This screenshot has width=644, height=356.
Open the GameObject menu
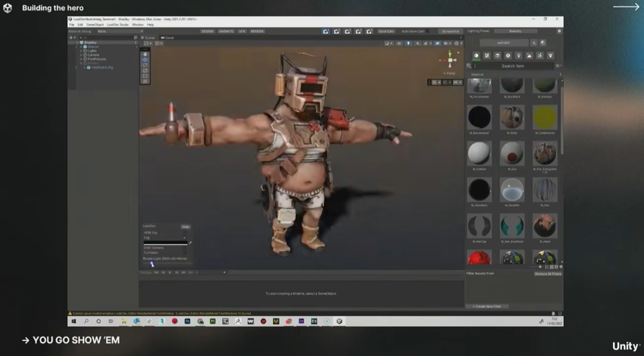tap(95, 25)
